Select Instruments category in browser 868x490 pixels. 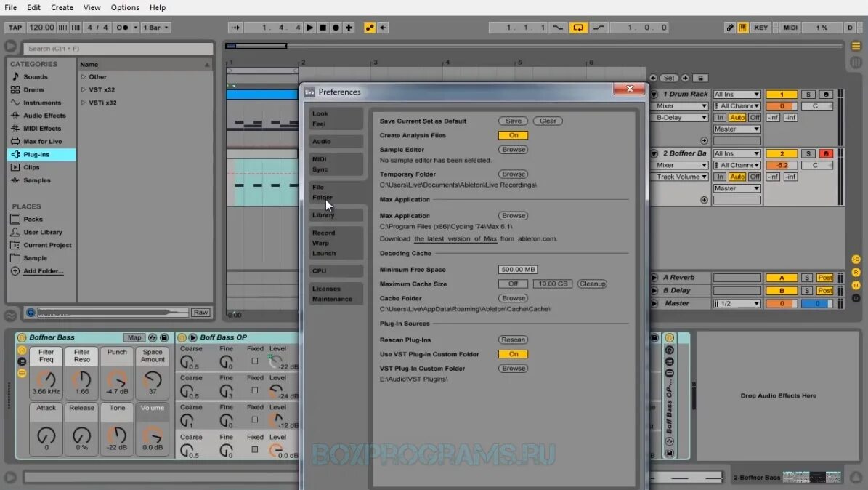(42, 103)
